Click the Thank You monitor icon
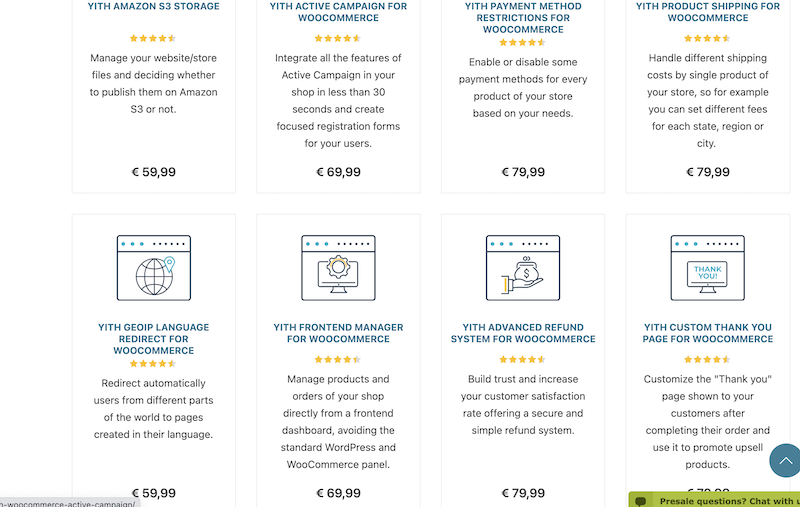 pos(708,268)
